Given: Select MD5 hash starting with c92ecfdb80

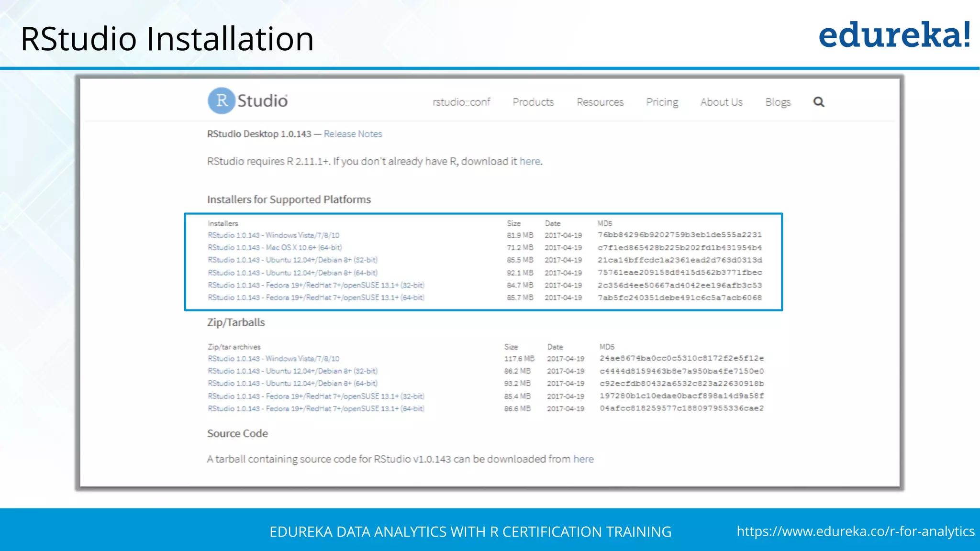Looking at the screenshot, I should (682, 384).
